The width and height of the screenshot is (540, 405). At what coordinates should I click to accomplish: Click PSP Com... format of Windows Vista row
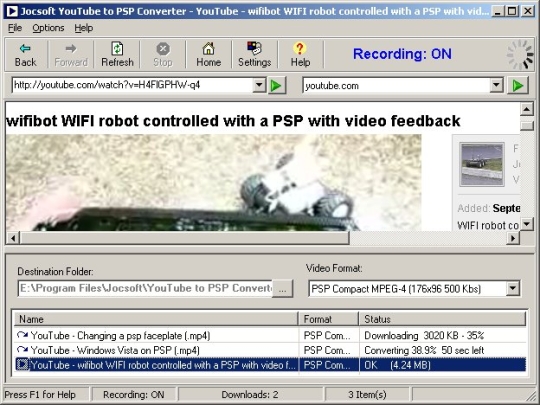pyautogui.click(x=326, y=350)
